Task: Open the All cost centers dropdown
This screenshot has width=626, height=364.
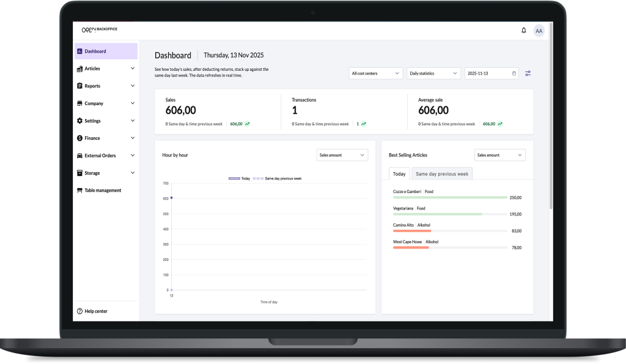Action: click(x=376, y=73)
